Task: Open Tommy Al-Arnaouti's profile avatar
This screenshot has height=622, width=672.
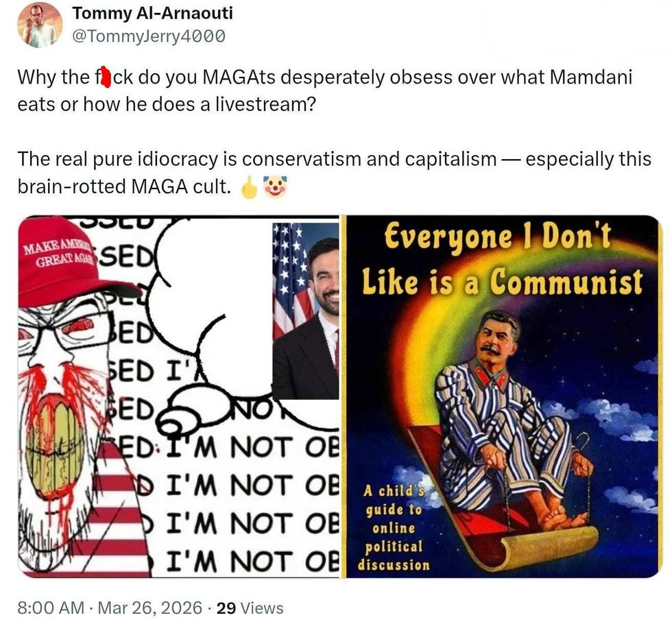Action: (40, 25)
